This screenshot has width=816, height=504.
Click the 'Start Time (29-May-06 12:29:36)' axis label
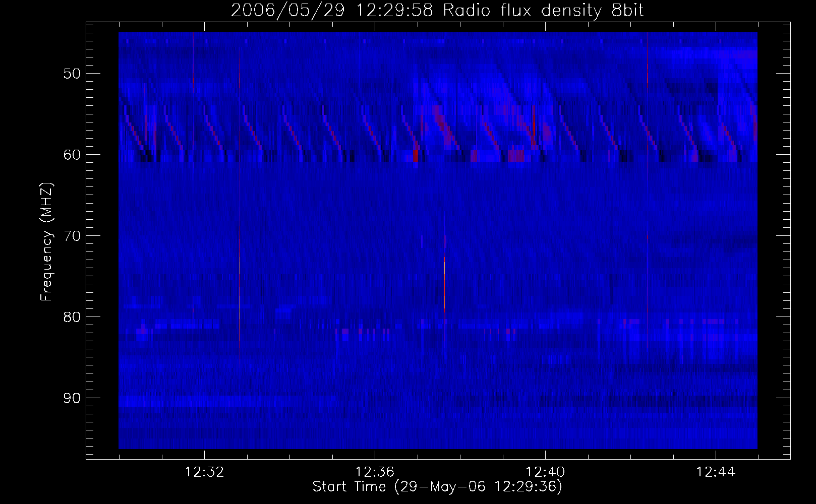tap(437, 487)
